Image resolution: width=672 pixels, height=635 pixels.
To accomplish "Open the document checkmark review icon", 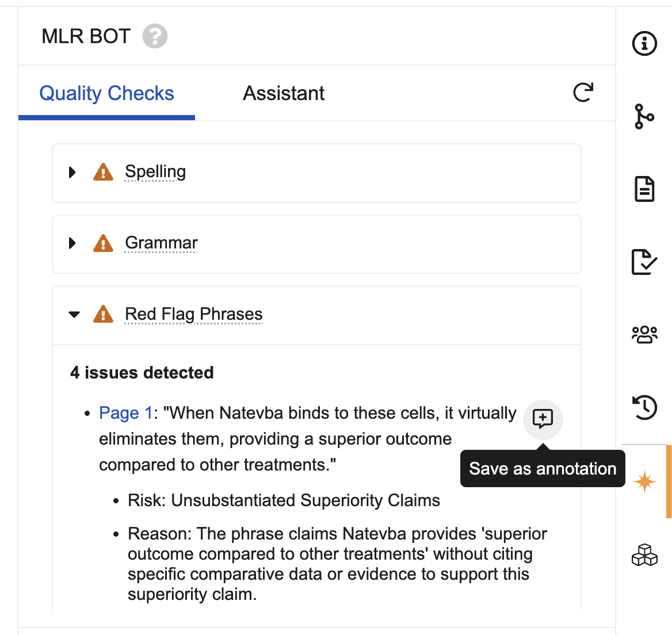I will [x=644, y=261].
